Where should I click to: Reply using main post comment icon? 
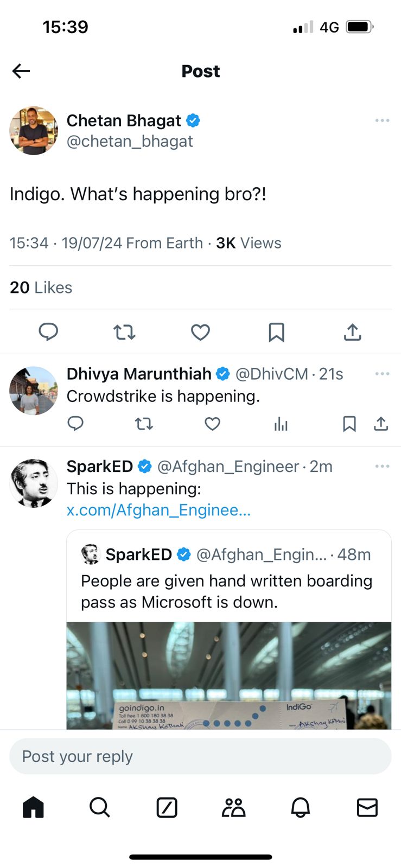[x=48, y=332]
